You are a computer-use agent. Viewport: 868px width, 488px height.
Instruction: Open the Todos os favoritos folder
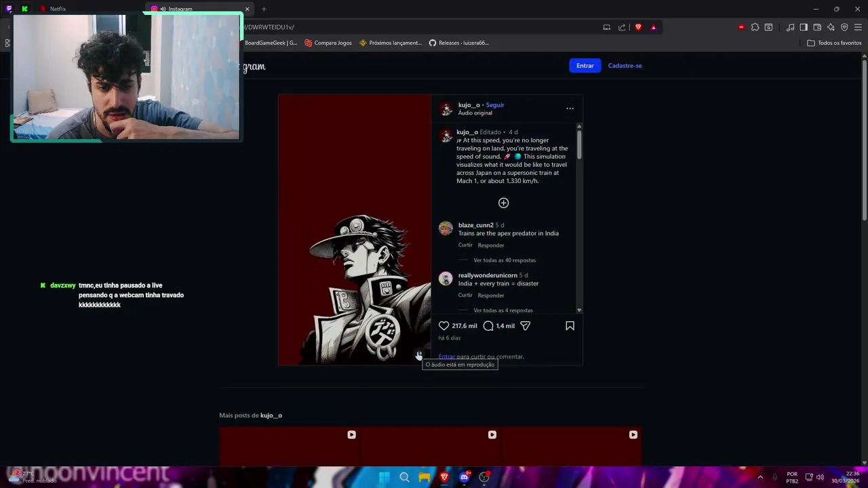point(834,43)
